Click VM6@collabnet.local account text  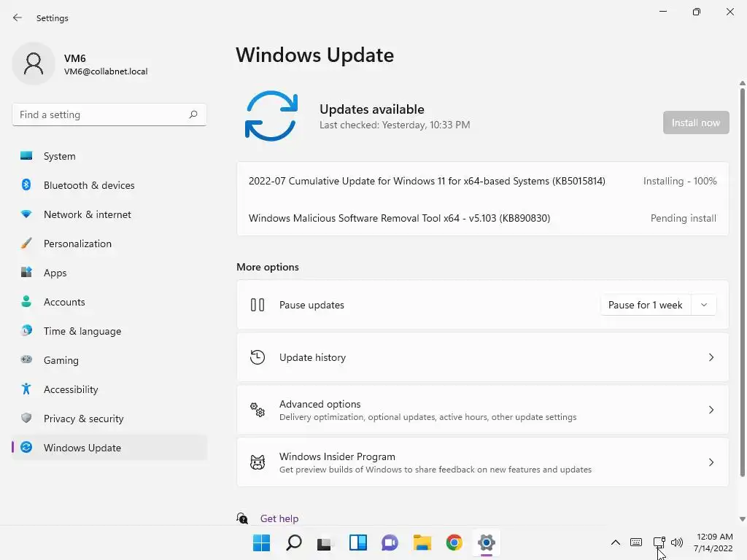coord(106,71)
